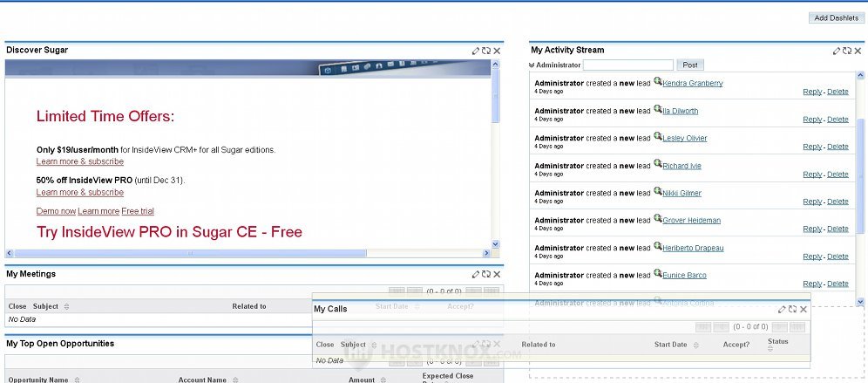Image resolution: width=868 pixels, height=383 pixels.
Task: Open Lesley Olivier lead link
Action: [x=685, y=138]
